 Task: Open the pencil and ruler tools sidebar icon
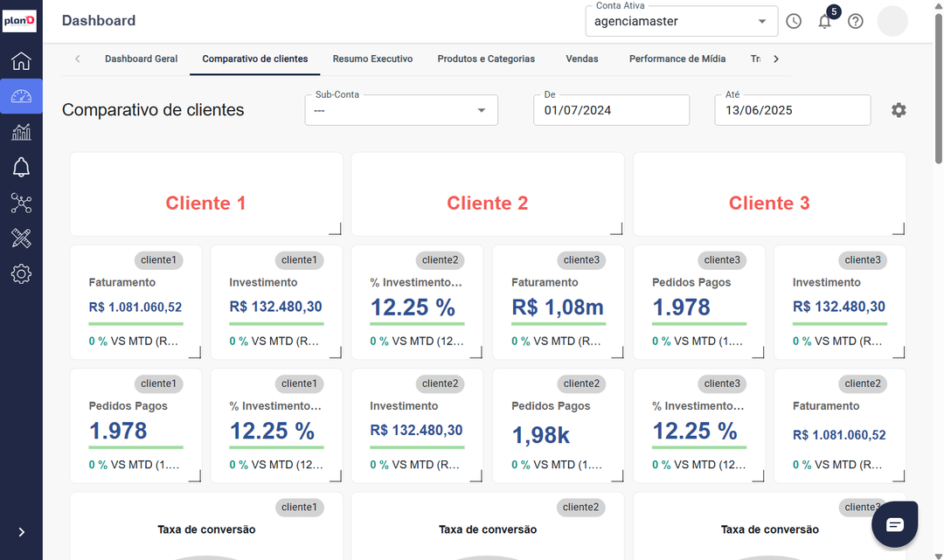pyautogui.click(x=21, y=239)
